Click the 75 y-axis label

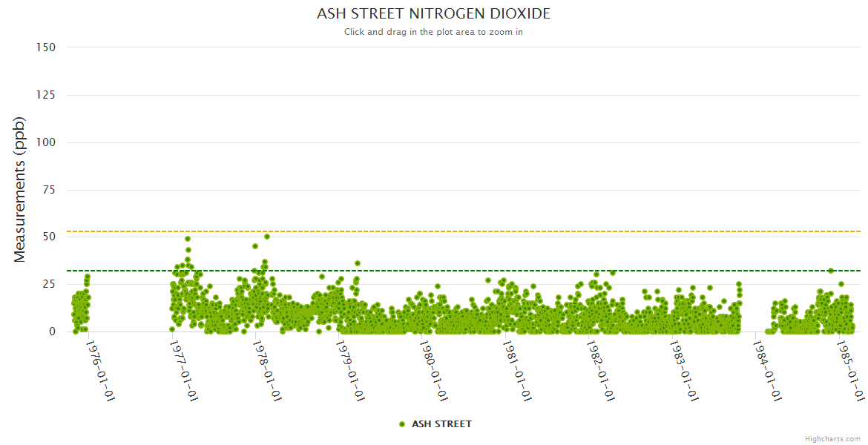coord(49,190)
